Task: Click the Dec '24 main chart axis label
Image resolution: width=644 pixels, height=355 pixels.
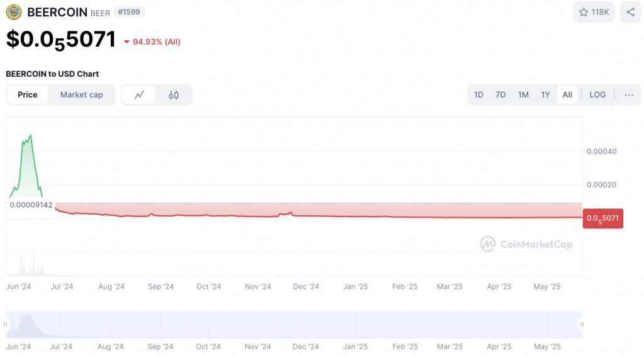Action: point(306,286)
